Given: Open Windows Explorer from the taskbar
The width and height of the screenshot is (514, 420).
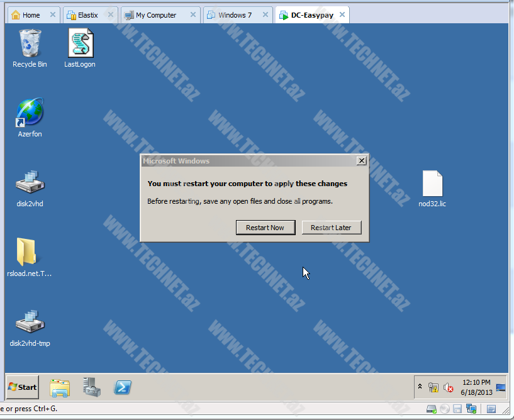Looking at the screenshot, I should click(60, 388).
